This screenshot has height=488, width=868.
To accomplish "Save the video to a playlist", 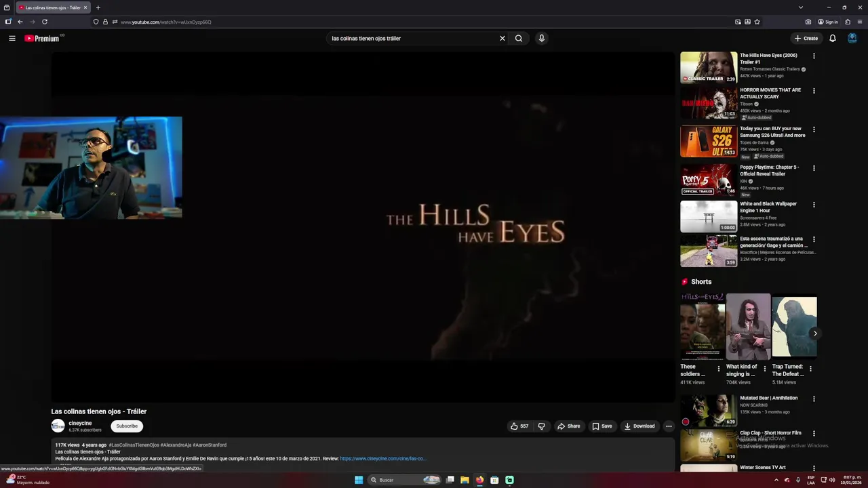I will (x=601, y=426).
